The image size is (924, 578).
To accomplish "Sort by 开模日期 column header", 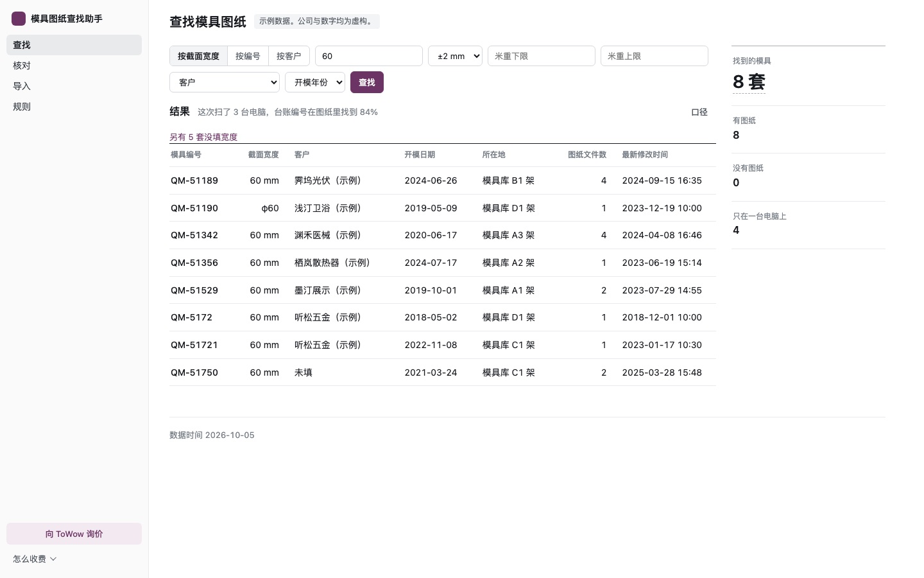I will 420,155.
